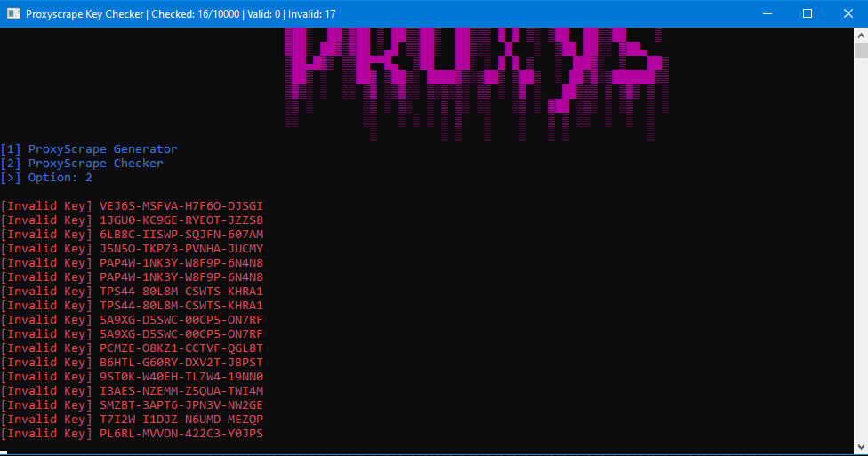Minimize the Proxyscrape Key Checker window
This screenshot has height=456, width=868.
[x=768, y=14]
